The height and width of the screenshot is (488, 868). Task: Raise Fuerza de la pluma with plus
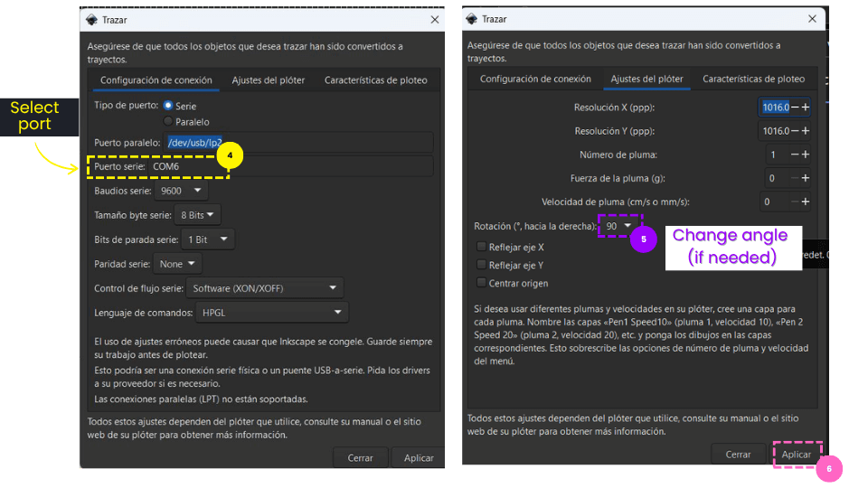tap(805, 178)
